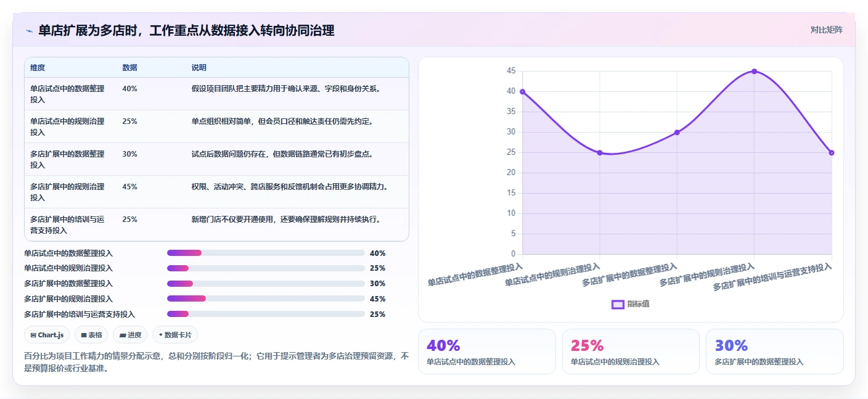The height and width of the screenshot is (399, 868).
Task: Click the footnote starting 百分比为项目工作精力
Action: [x=216, y=362]
